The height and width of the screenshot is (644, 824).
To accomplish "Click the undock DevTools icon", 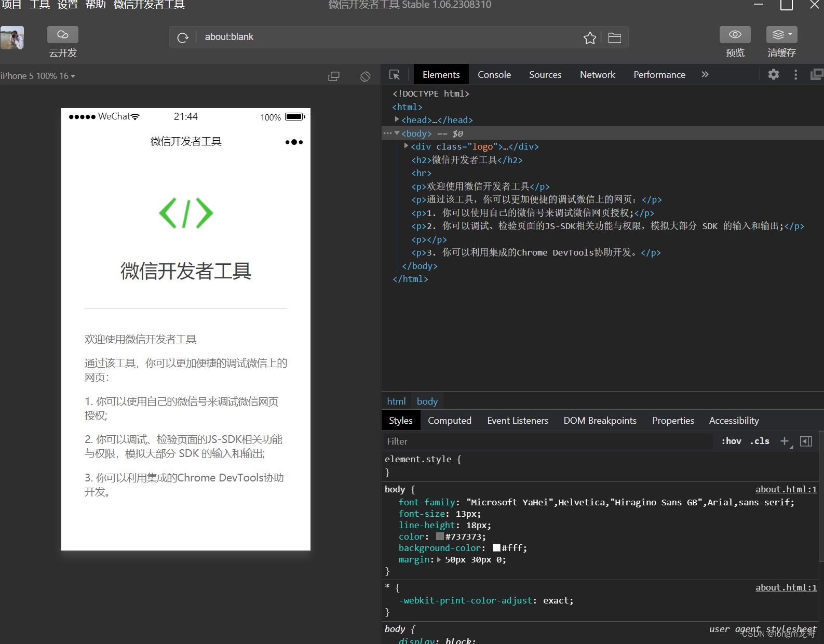I will coord(817,74).
